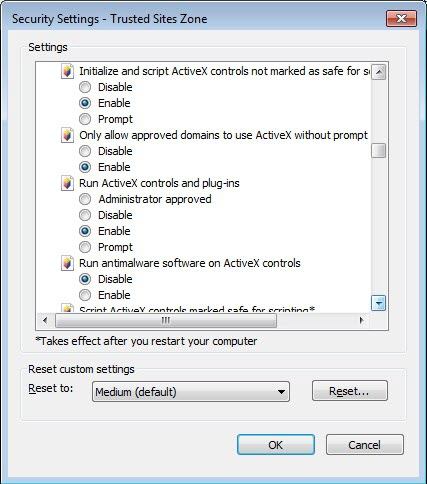Close the Security Settings dialog
427x484 pixels.
click(401, 19)
